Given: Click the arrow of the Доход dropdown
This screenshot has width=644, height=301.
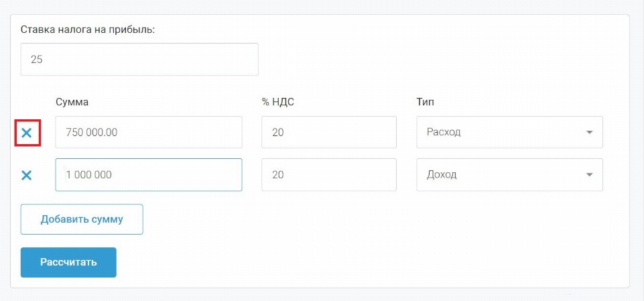Looking at the screenshot, I should (x=589, y=175).
